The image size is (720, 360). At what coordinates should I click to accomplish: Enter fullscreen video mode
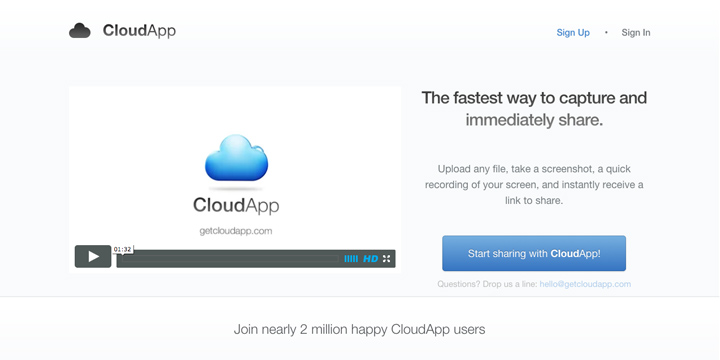[387, 259]
